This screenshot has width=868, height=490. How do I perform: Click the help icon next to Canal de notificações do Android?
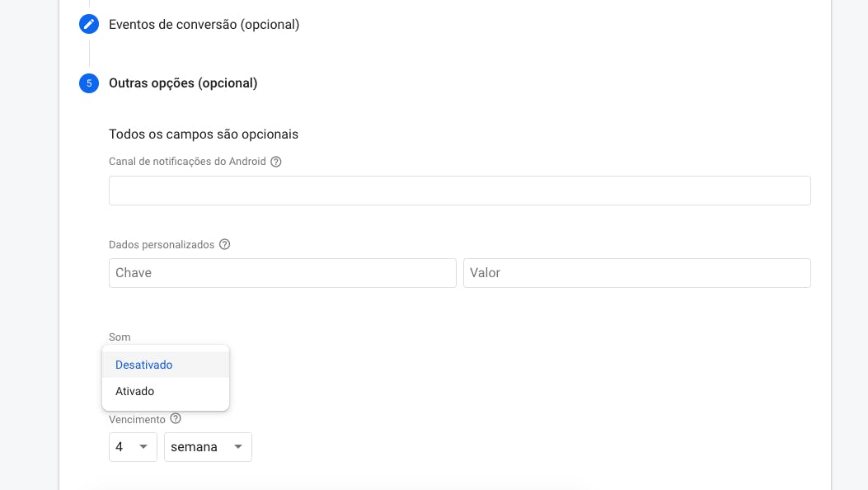(276, 161)
